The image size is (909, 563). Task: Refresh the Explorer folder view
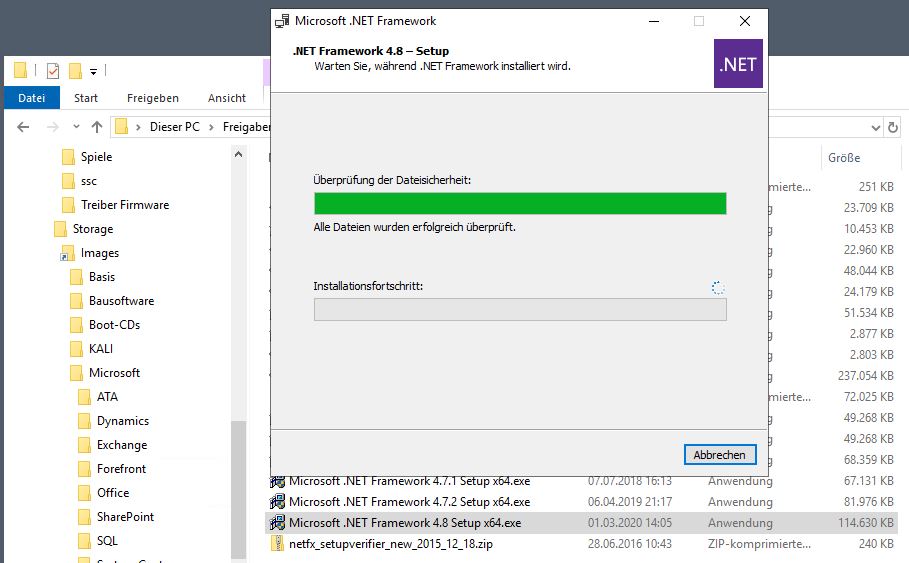tap(893, 128)
